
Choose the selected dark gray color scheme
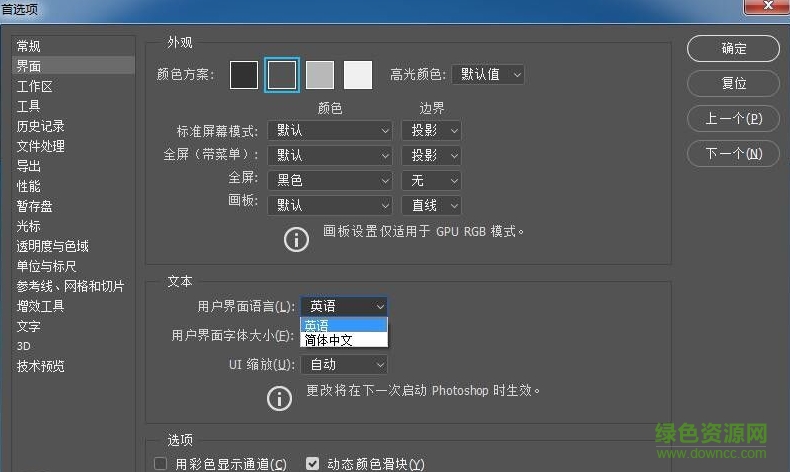click(x=282, y=75)
